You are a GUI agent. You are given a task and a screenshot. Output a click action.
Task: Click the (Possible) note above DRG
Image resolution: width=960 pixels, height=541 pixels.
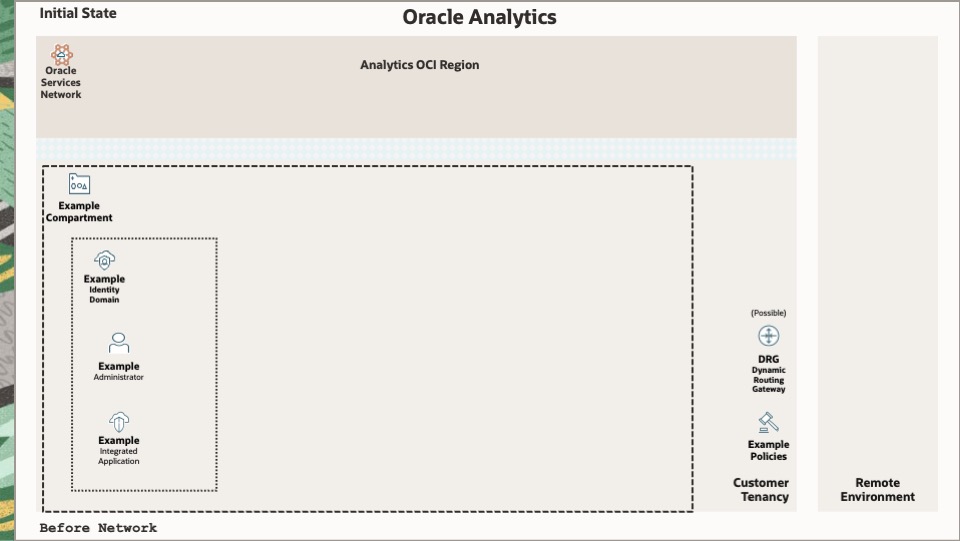[769, 313]
